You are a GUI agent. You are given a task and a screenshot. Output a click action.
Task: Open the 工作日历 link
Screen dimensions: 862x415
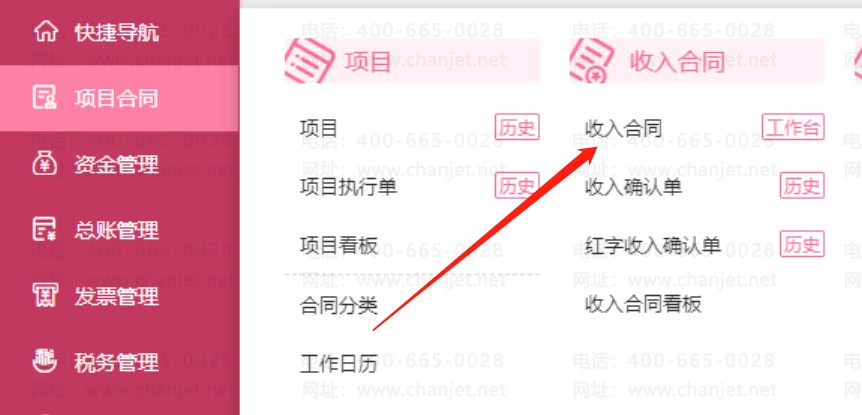click(x=339, y=364)
